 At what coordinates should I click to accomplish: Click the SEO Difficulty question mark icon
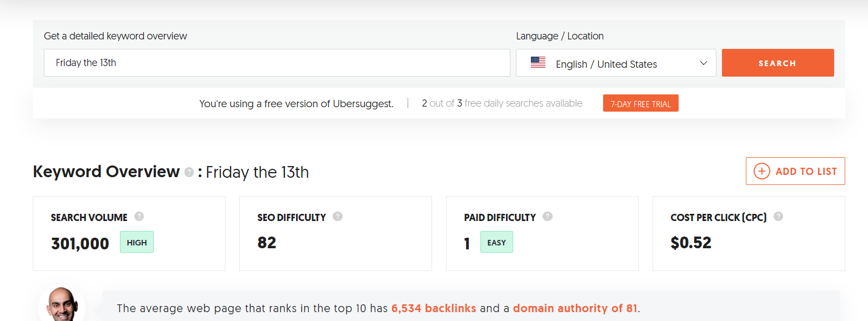click(338, 217)
